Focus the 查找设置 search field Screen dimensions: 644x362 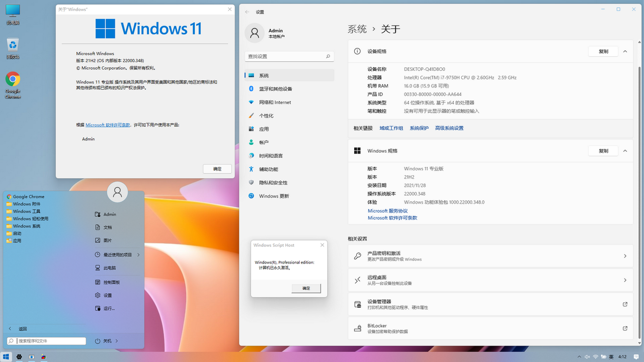pyautogui.click(x=289, y=56)
